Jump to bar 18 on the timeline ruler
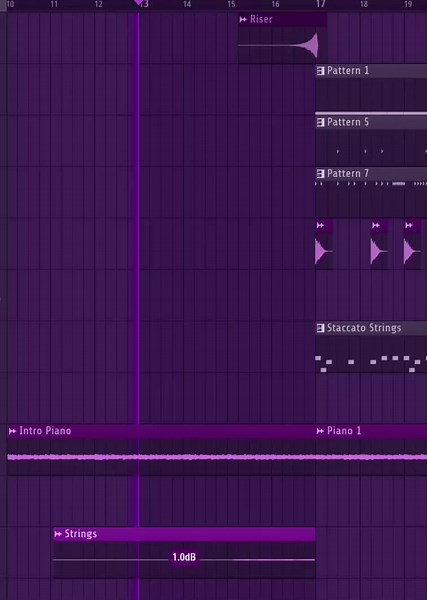The image size is (427, 600). pos(364,4)
